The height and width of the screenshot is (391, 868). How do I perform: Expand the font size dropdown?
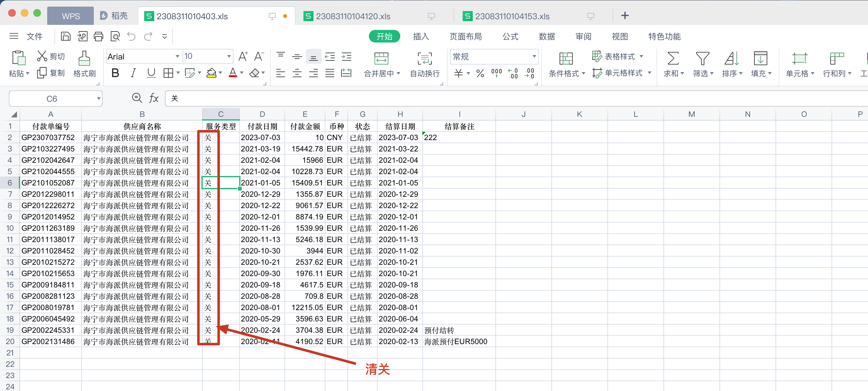pyautogui.click(x=229, y=56)
